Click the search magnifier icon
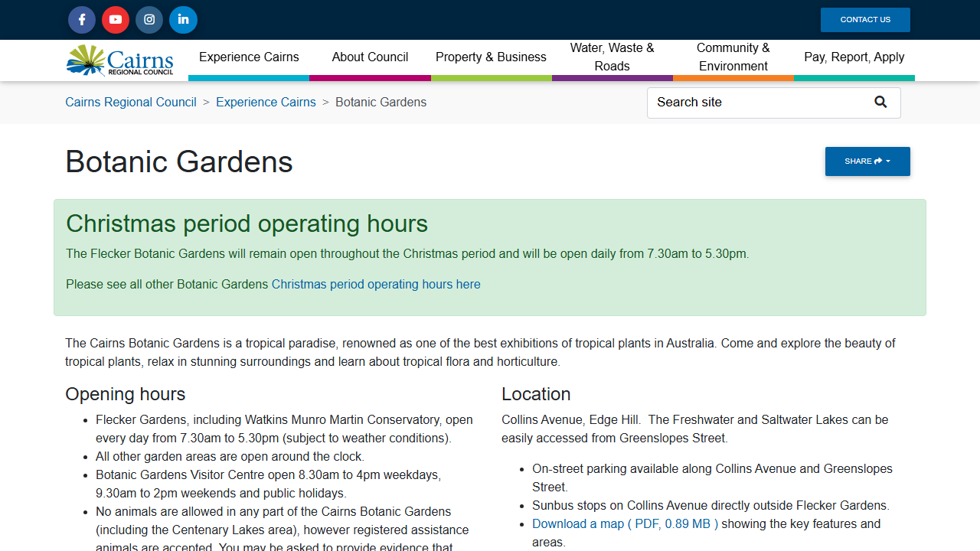 [880, 103]
